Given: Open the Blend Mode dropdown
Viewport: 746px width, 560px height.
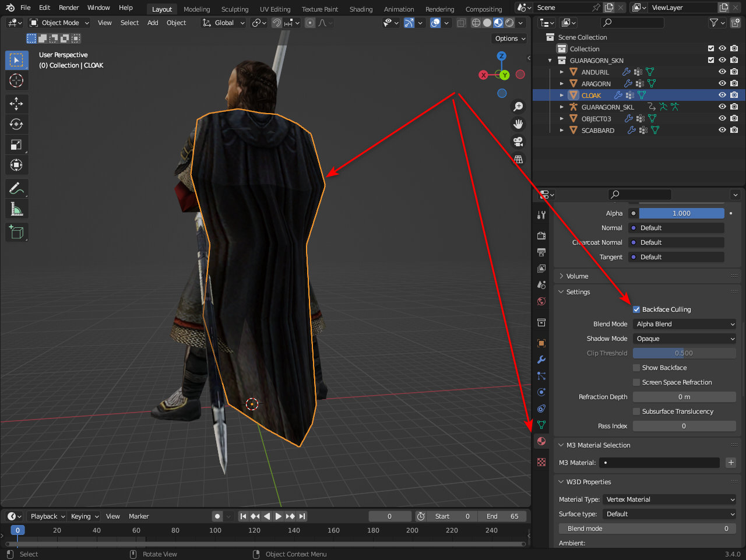Looking at the screenshot, I should point(684,324).
